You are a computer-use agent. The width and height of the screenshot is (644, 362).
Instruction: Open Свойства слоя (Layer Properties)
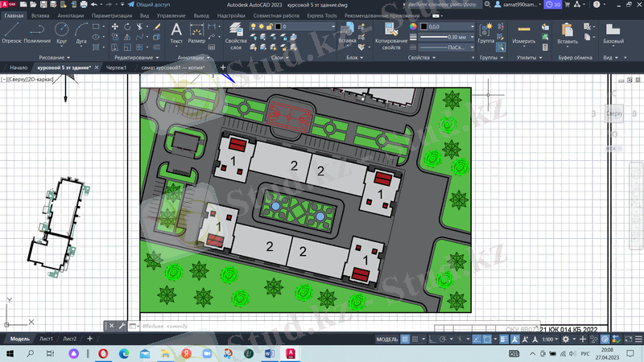pyautogui.click(x=236, y=35)
